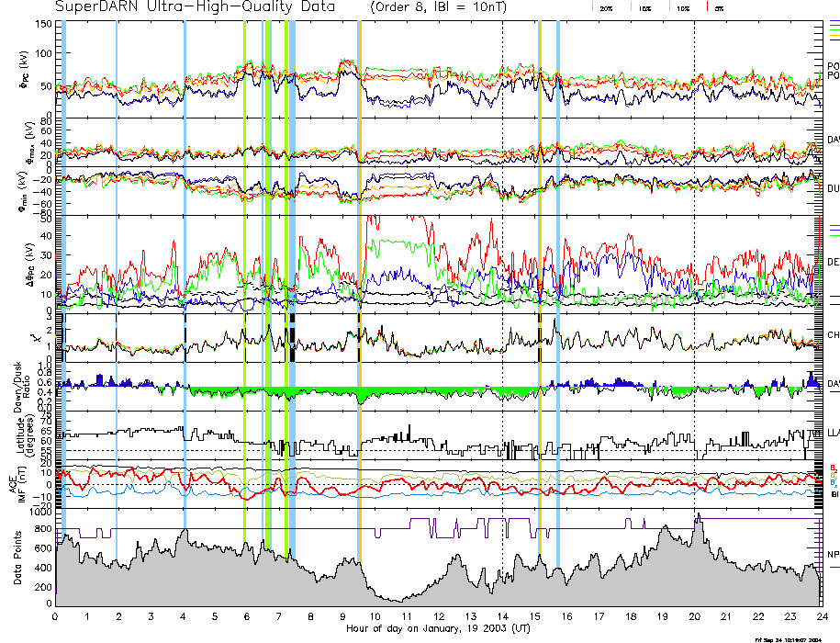Click the 10% orange legend marker
840x643 pixels.
(x=670, y=7)
